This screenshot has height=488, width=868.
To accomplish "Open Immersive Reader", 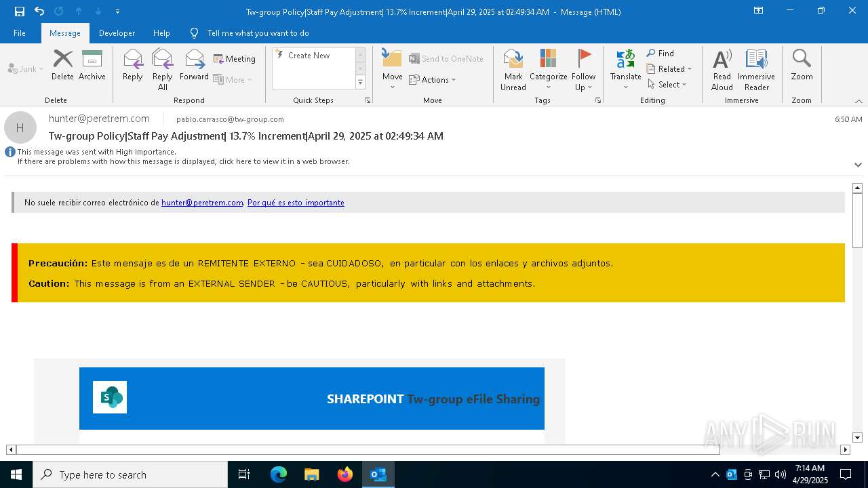I will 757,70.
